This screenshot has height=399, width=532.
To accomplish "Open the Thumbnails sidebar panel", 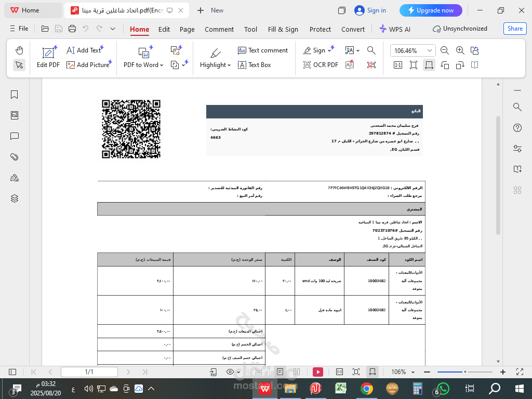I will tap(14, 115).
